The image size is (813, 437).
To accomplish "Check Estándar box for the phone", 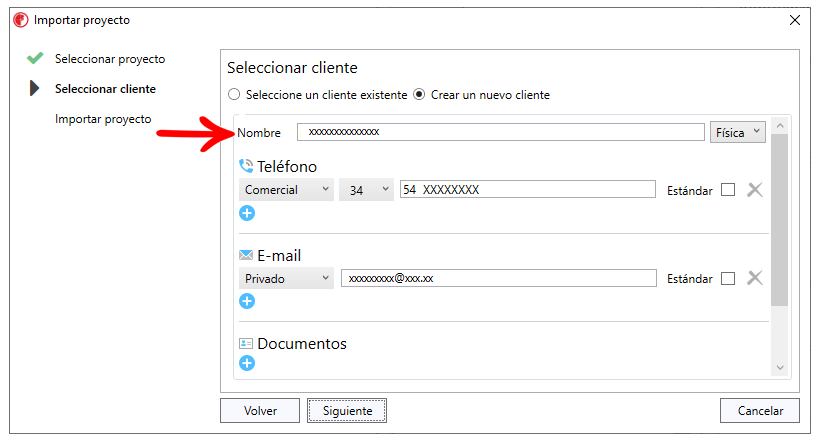I will [728, 190].
